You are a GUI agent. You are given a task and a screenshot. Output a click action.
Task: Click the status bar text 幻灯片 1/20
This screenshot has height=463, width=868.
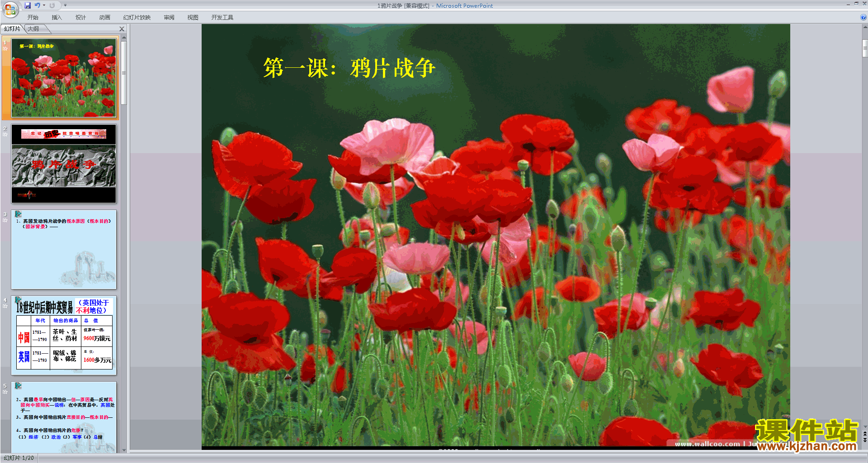click(19, 458)
